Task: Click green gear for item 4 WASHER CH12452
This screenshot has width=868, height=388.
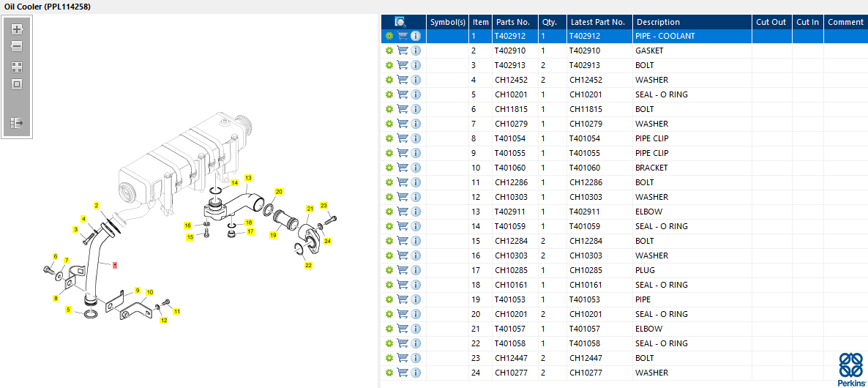Action: (389, 80)
